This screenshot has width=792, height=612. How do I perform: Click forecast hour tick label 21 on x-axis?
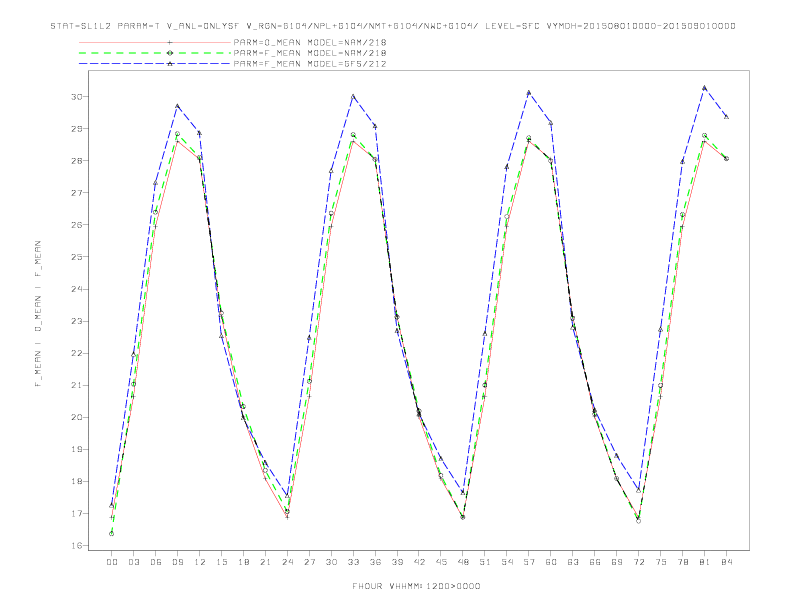tap(265, 562)
